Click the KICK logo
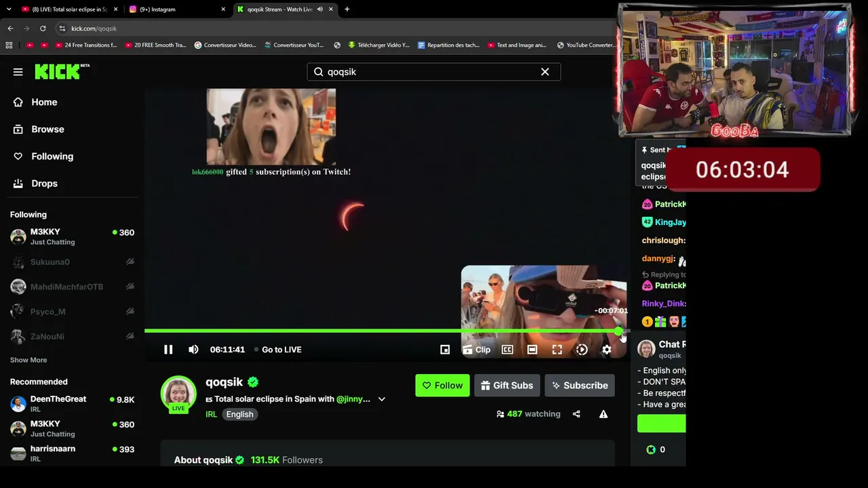This screenshot has width=868, height=488. [62, 71]
